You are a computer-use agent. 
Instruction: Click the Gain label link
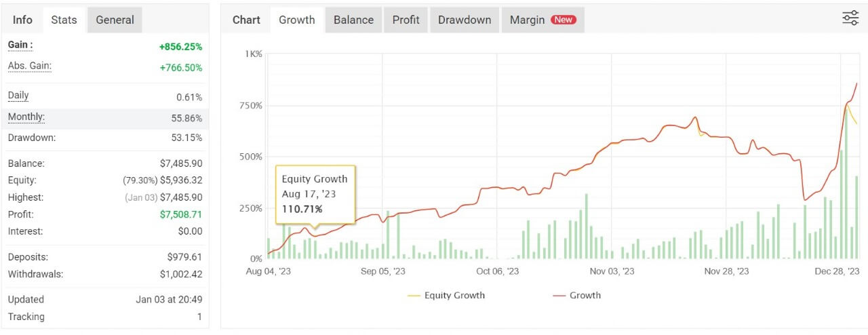point(20,45)
